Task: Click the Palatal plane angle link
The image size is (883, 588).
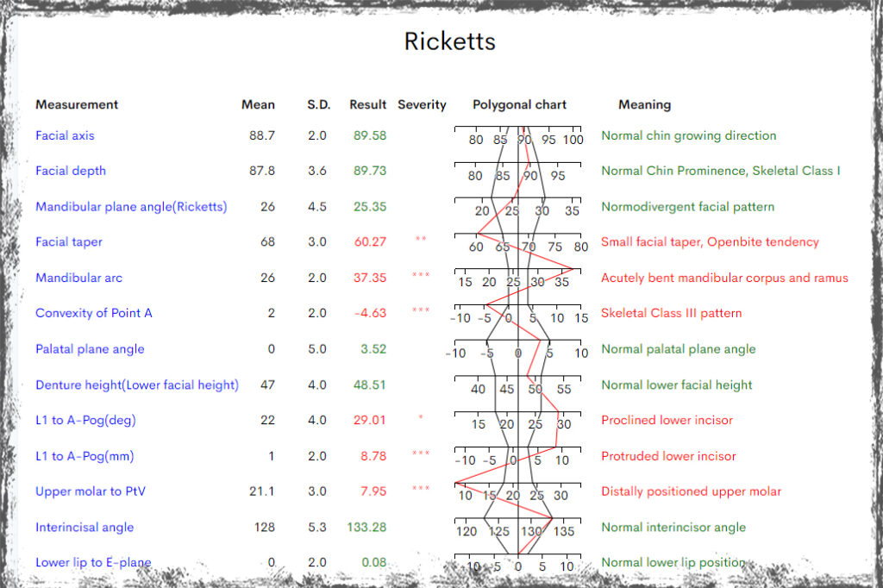Action: click(90, 349)
